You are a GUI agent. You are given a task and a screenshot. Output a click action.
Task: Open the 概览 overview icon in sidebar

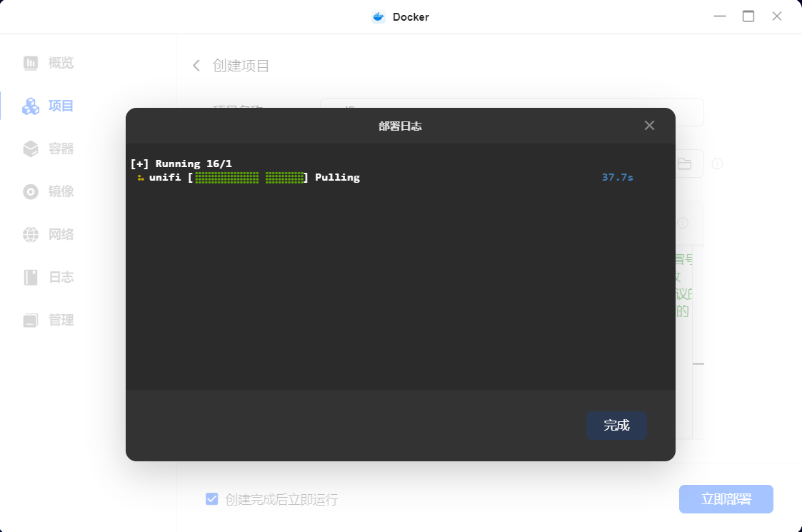pyautogui.click(x=31, y=63)
